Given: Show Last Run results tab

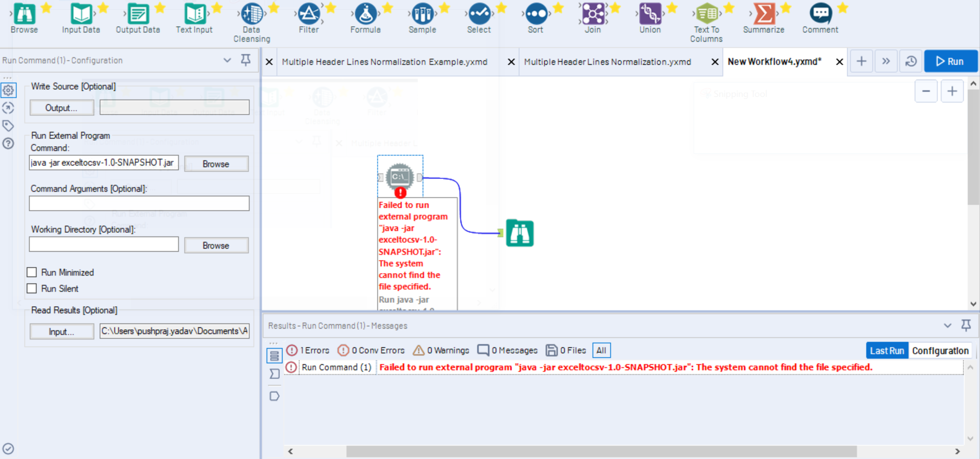Looking at the screenshot, I should tap(887, 351).
